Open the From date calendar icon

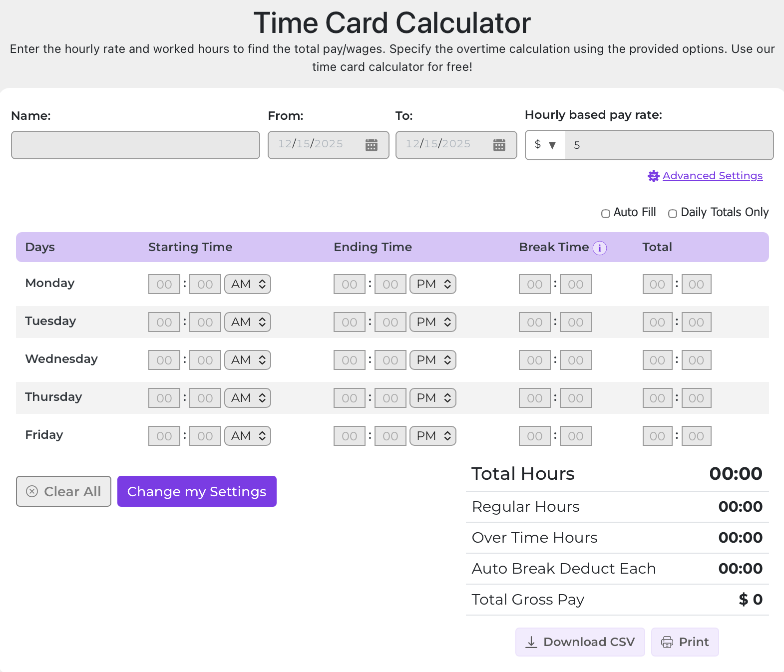coord(371,145)
